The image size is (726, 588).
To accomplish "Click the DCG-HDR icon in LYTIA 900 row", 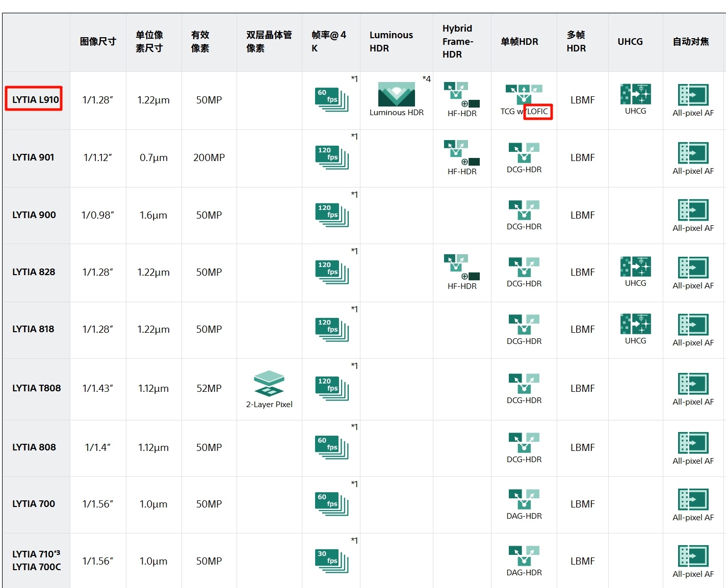I will point(524,210).
